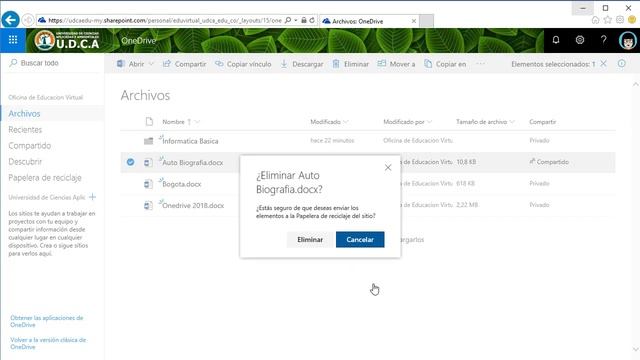Select Descubrir in the sidebar
This screenshot has width=640, height=360.
pos(25,162)
